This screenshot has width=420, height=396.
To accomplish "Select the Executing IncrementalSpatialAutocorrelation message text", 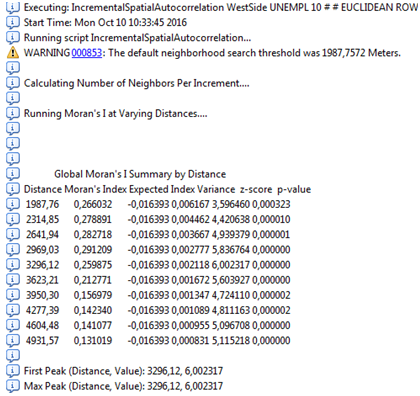I will (221, 7).
